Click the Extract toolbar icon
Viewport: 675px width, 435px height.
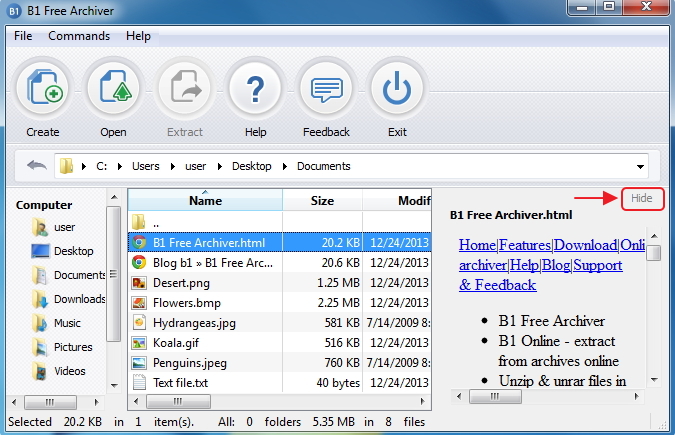[185, 89]
